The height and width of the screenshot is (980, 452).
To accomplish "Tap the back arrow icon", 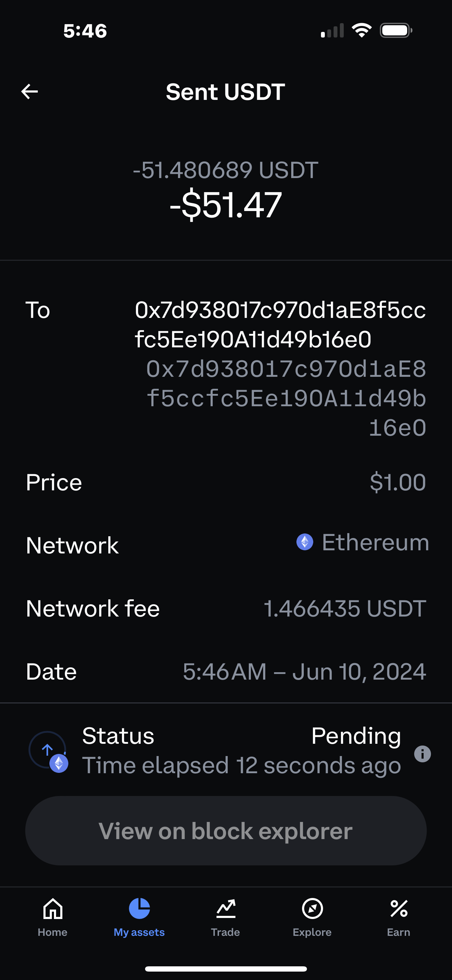I will click(30, 92).
